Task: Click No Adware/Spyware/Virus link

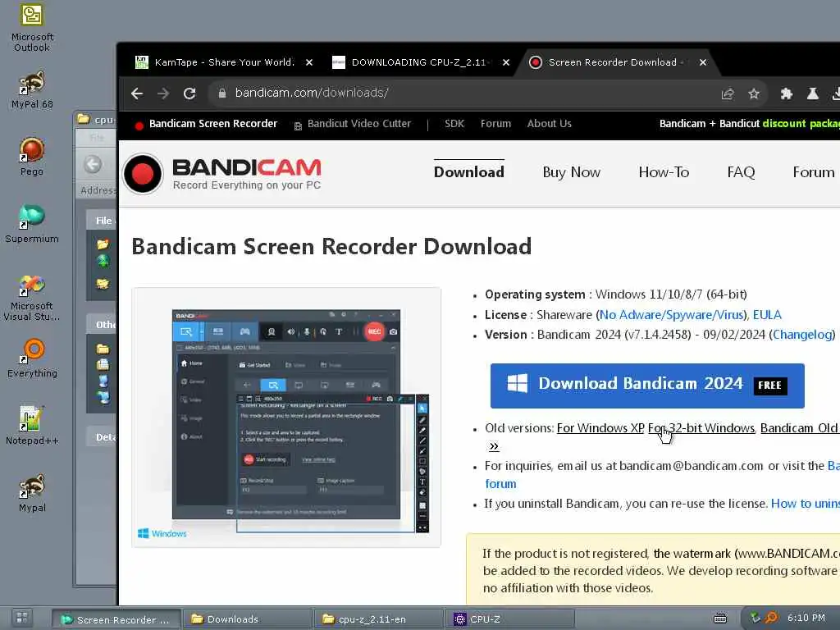Action: click(671, 315)
